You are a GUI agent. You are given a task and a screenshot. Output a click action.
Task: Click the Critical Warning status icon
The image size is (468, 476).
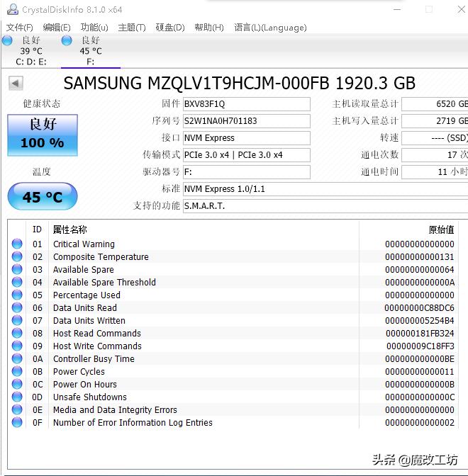[x=17, y=244]
